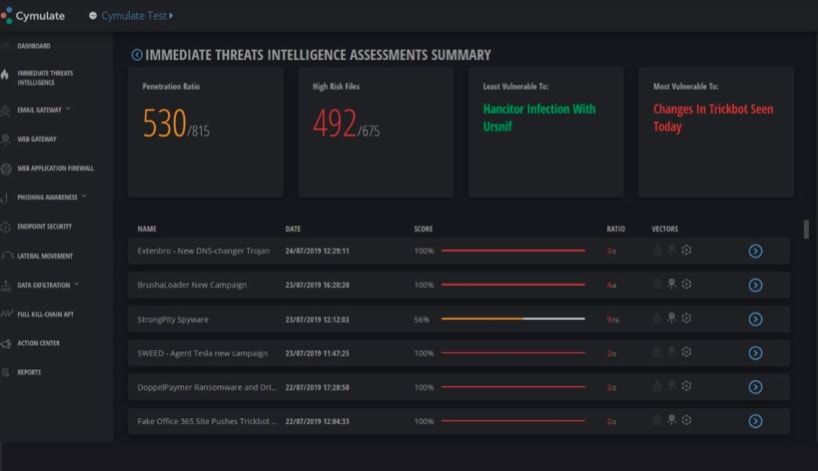Click web gateway vector icon in StrongPity row
This screenshot has width=818, height=471.
pyautogui.click(x=672, y=318)
